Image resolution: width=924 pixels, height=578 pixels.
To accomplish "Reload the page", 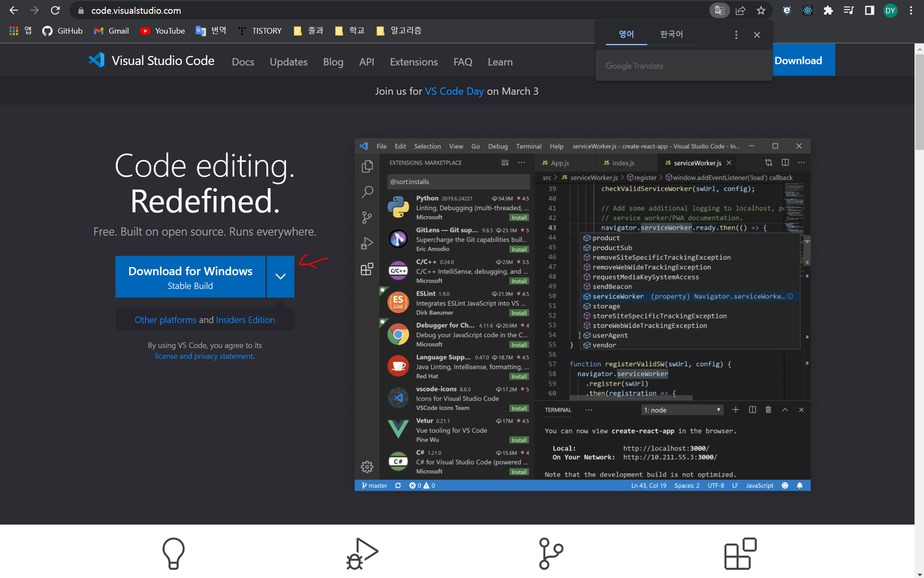I will click(55, 10).
